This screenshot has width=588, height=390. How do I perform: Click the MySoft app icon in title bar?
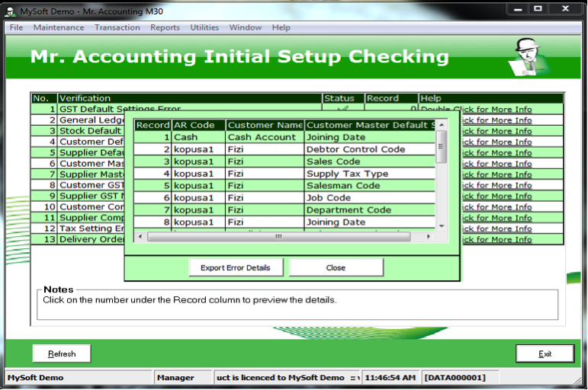tap(10, 11)
